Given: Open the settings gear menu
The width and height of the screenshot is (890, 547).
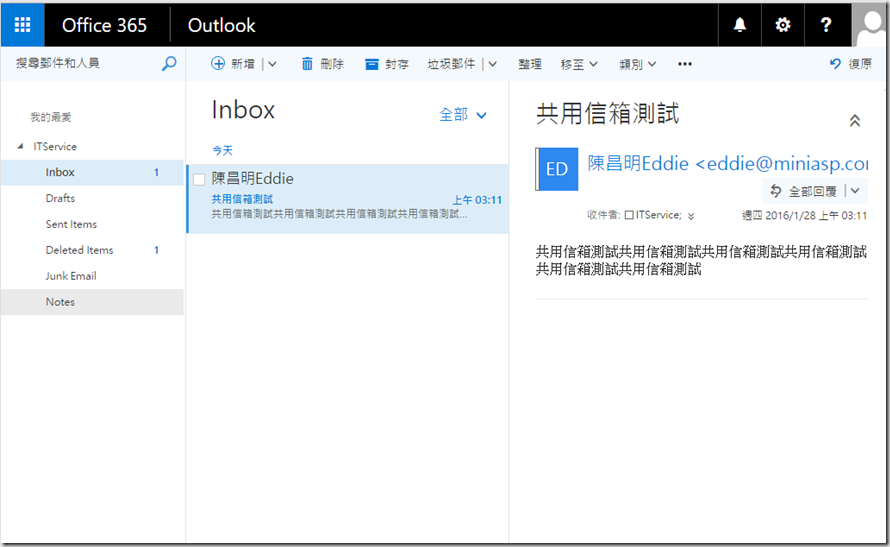Looking at the screenshot, I should pyautogui.click(x=782, y=25).
